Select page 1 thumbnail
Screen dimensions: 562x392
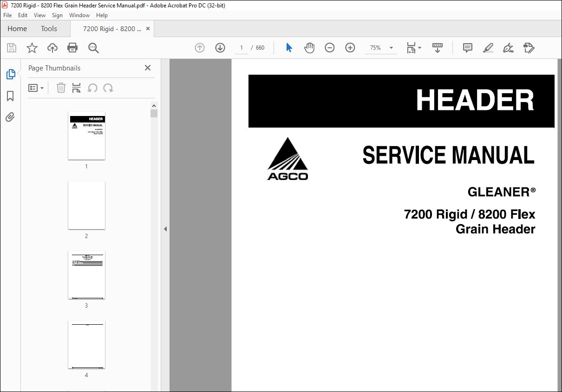(86, 136)
